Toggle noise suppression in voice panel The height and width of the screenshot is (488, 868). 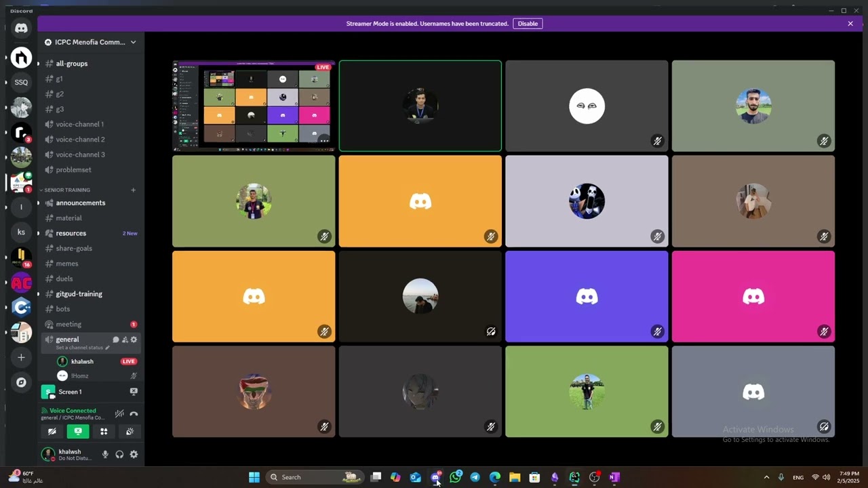point(119,413)
